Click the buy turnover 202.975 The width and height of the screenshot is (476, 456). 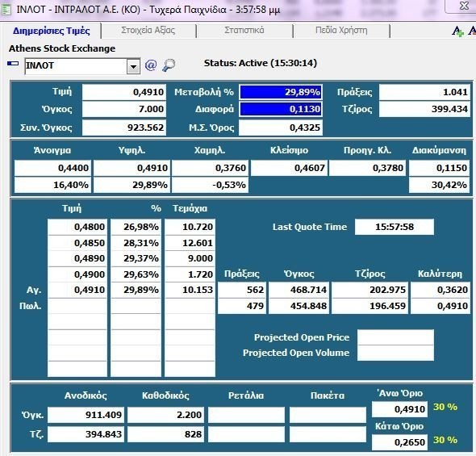[370, 290]
